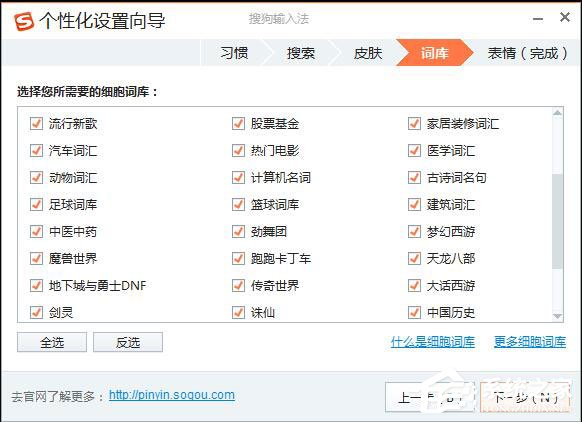Uncheck the 流行新歌 checkbox
Viewport: 582px width, 422px height.
[x=36, y=124]
